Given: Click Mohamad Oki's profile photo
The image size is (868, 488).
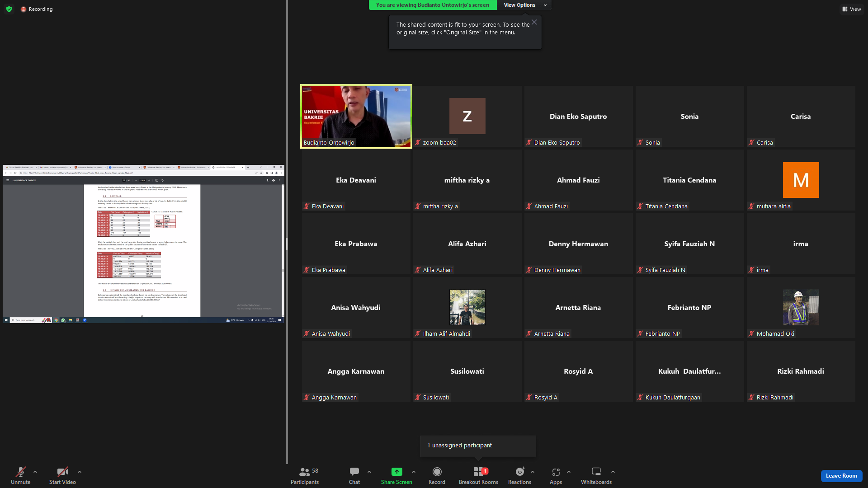Looking at the screenshot, I should (x=801, y=307).
